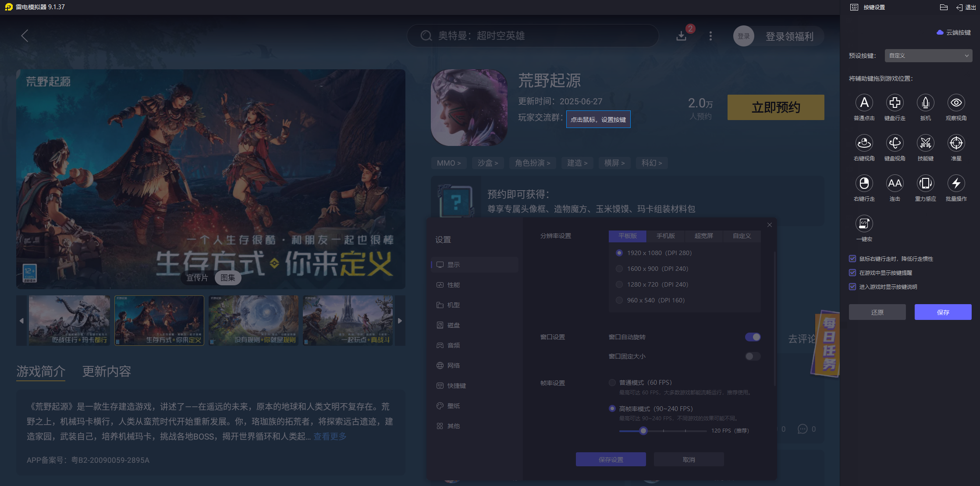Select the 扳机 trigger key icon
Image resolution: width=980 pixels, height=486 pixels.
pyautogui.click(x=925, y=103)
